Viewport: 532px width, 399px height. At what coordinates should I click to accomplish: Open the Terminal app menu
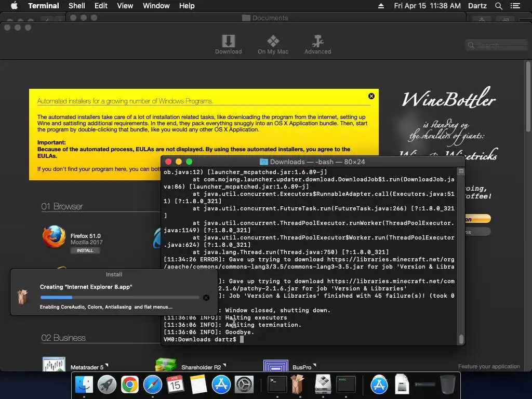click(x=44, y=6)
